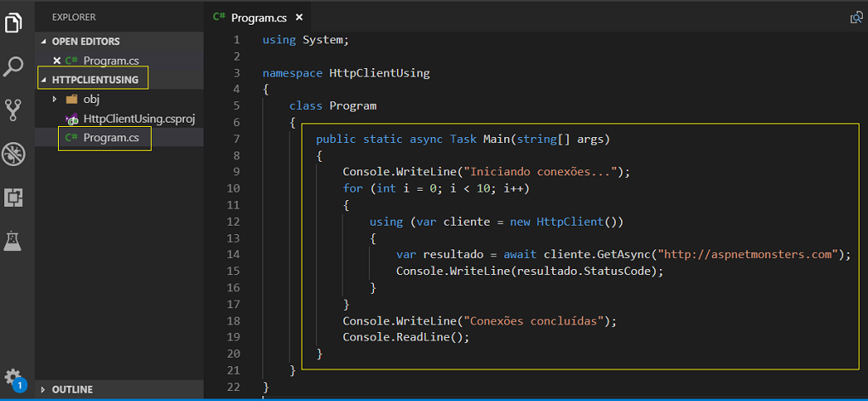Click line number 7 in the gutter
Screen dimensions: 868x401
[236, 139]
